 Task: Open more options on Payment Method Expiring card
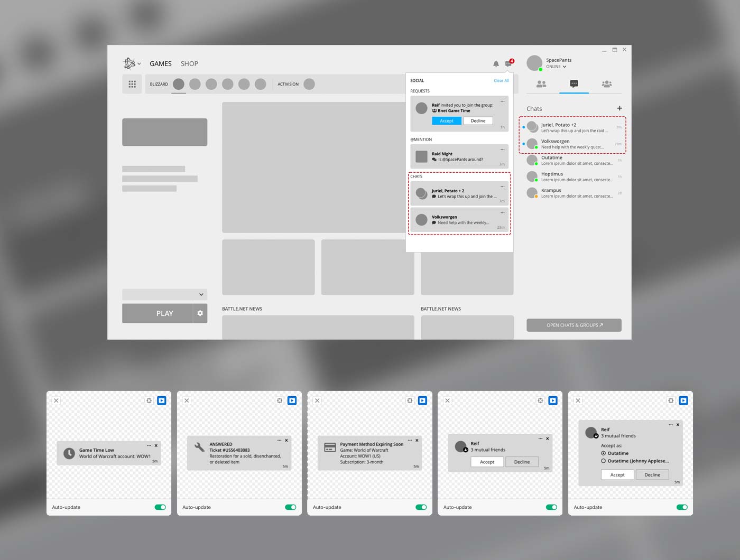pyautogui.click(x=410, y=440)
